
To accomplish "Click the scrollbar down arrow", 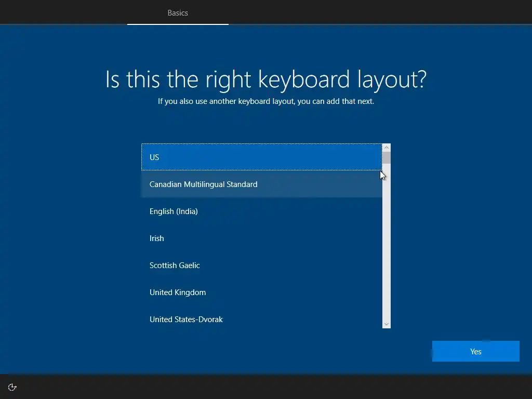I will (x=387, y=324).
